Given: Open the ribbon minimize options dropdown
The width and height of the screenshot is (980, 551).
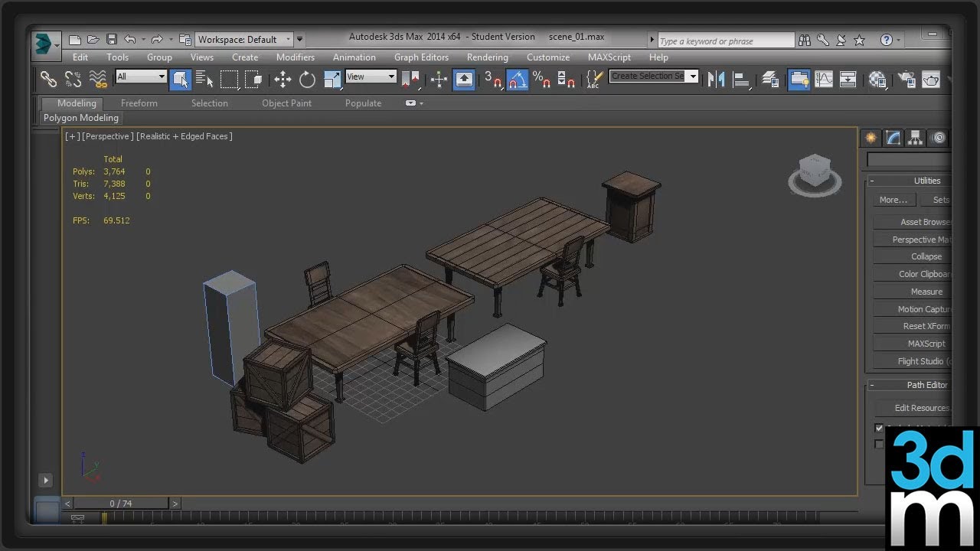Looking at the screenshot, I should coord(414,103).
